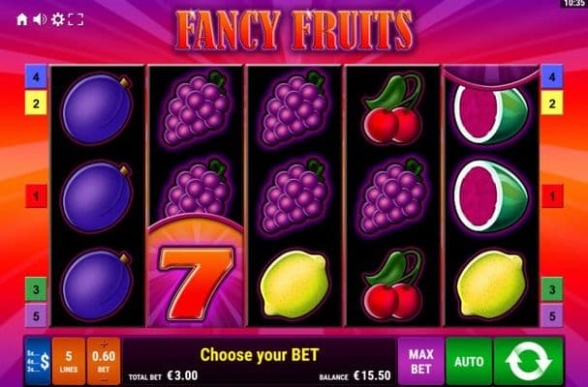Select purple payline 5 marker on left
The image size is (588, 387).
(x=36, y=315)
